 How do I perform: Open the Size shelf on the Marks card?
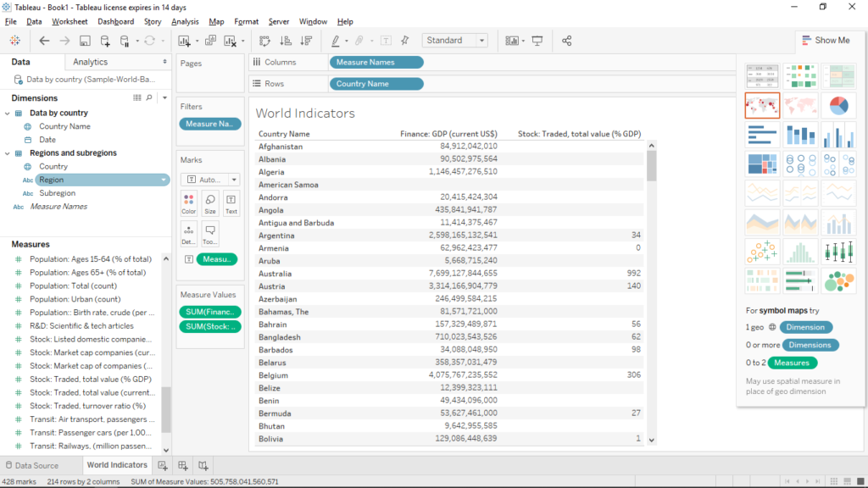(x=209, y=202)
